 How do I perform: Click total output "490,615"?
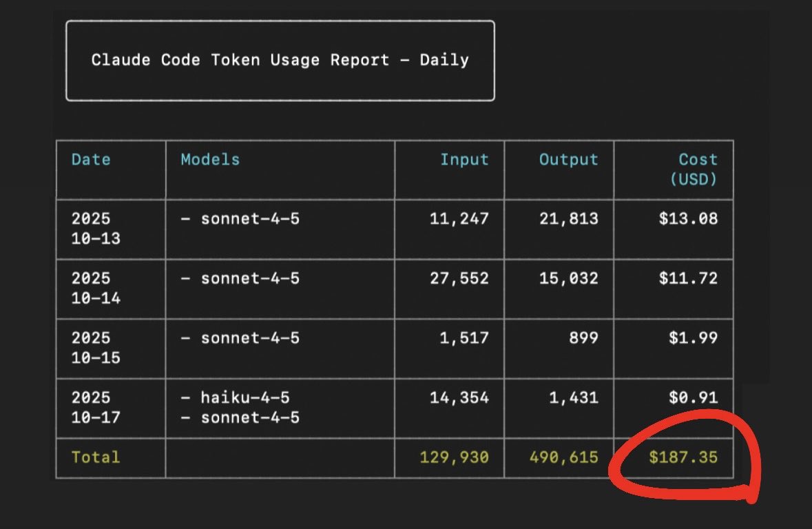[x=563, y=457]
